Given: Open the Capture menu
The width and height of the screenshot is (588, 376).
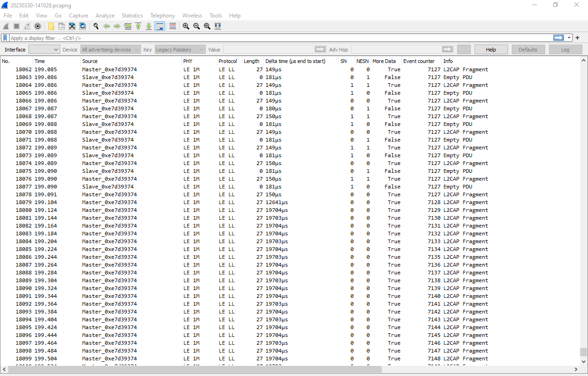Looking at the screenshot, I should click(79, 15).
